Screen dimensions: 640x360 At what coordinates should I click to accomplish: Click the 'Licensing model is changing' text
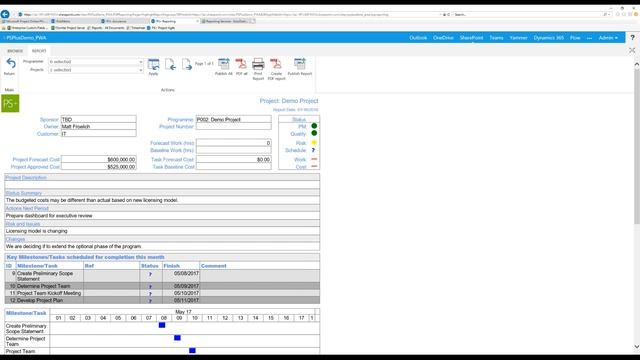37,231
